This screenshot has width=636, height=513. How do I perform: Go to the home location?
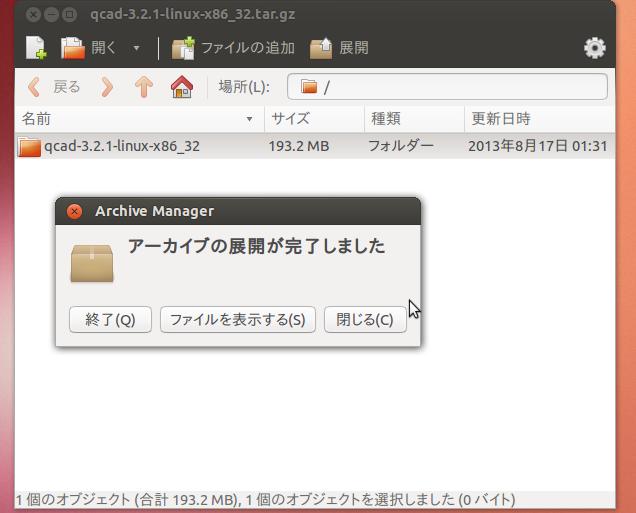[x=182, y=87]
